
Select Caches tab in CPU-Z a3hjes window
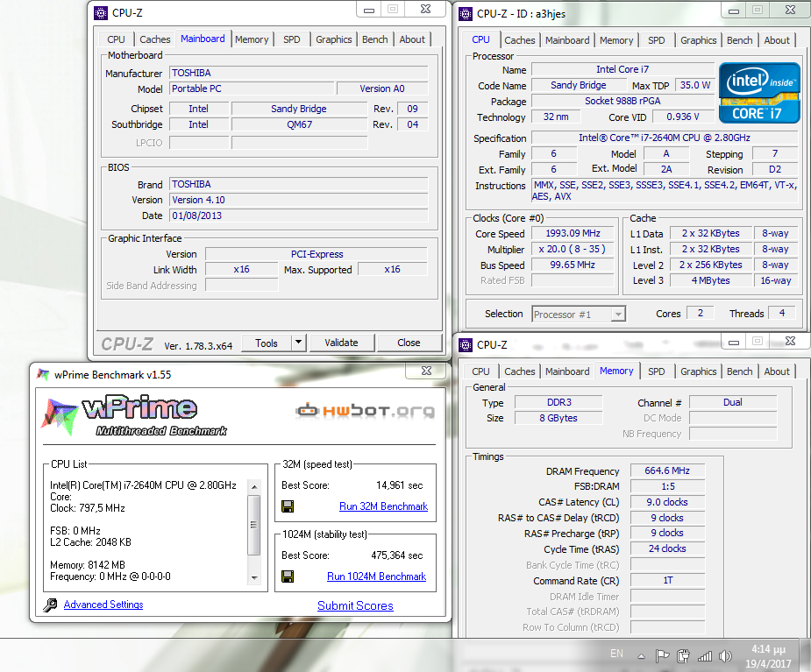(519, 40)
